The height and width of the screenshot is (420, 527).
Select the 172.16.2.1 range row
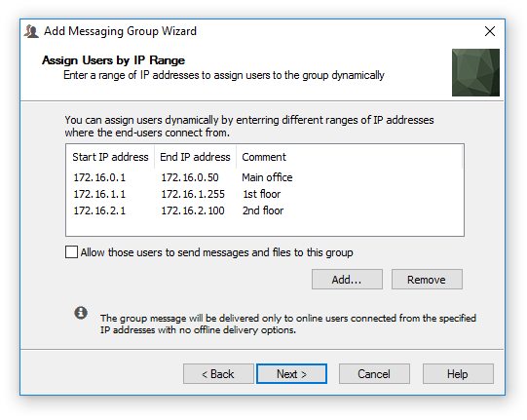pyautogui.click(x=265, y=210)
